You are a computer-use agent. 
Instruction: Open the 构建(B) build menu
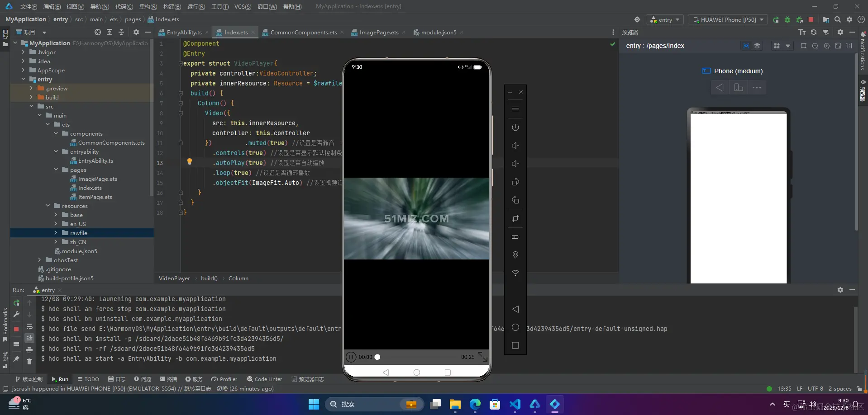(x=172, y=6)
